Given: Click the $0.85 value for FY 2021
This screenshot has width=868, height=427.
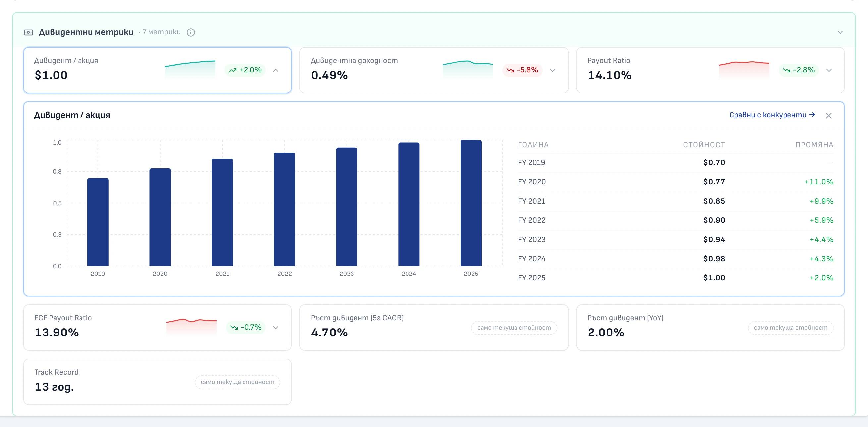Looking at the screenshot, I should click(714, 201).
